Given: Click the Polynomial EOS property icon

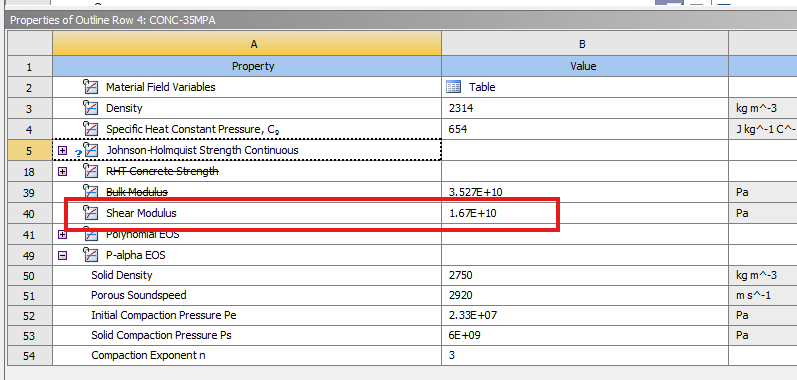Looking at the screenshot, I should point(90,234).
